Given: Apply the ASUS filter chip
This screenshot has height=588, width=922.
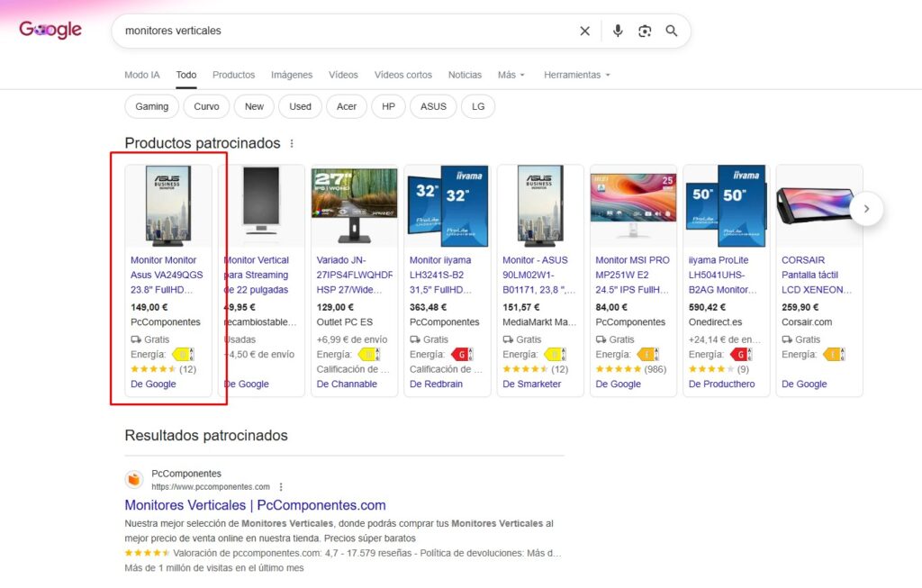Looking at the screenshot, I should pyautogui.click(x=433, y=106).
